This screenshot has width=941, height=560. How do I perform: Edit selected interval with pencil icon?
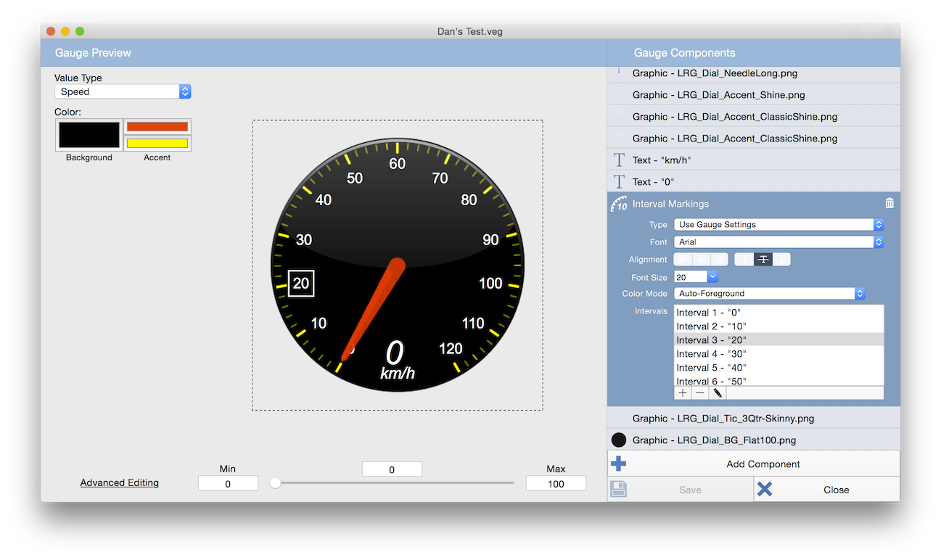point(718,393)
